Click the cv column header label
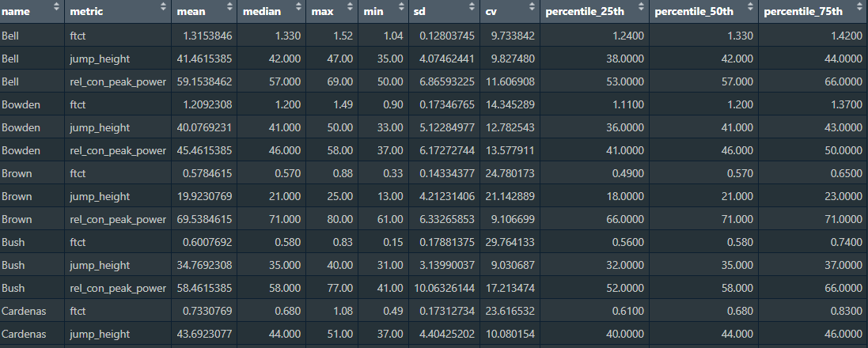This screenshot has width=868, height=348. (x=492, y=12)
